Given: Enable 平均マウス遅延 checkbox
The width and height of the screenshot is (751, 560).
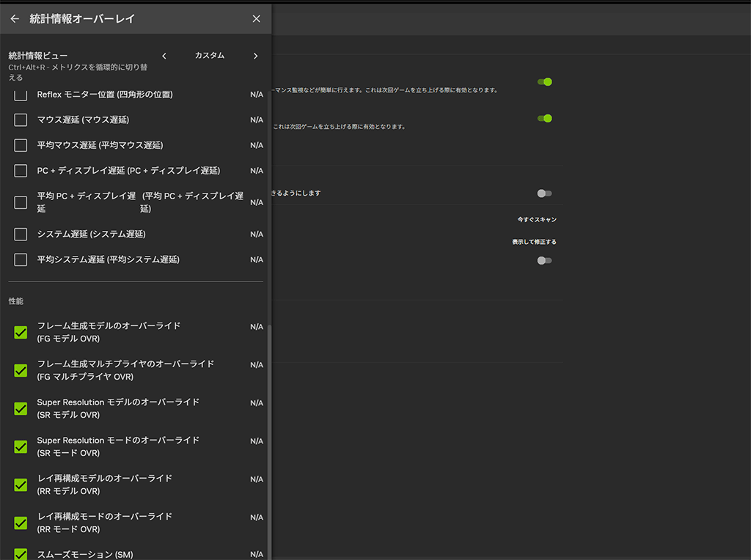Looking at the screenshot, I should click(21, 145).
